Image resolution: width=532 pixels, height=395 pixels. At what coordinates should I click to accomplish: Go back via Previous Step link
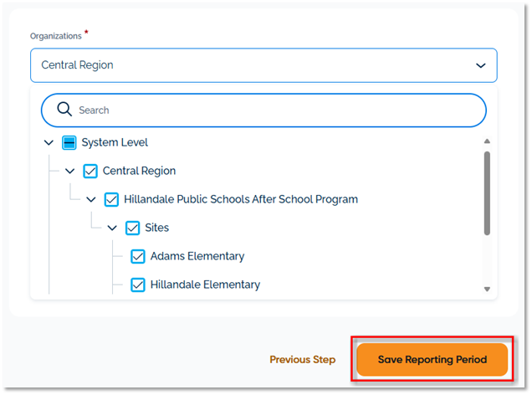[x=302, y=359]
